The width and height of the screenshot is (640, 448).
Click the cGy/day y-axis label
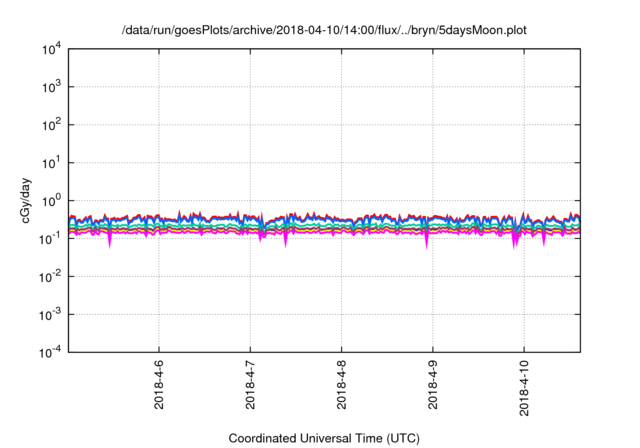(16, 200)
